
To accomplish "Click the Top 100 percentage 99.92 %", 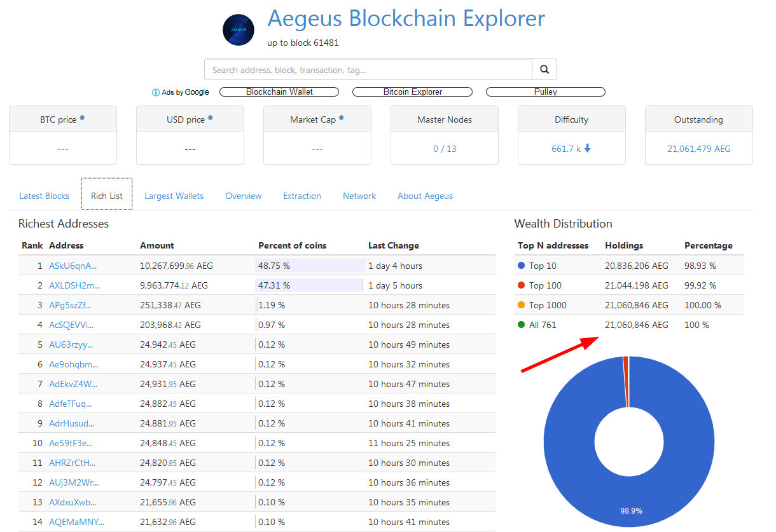I will [x=700, y=285].
